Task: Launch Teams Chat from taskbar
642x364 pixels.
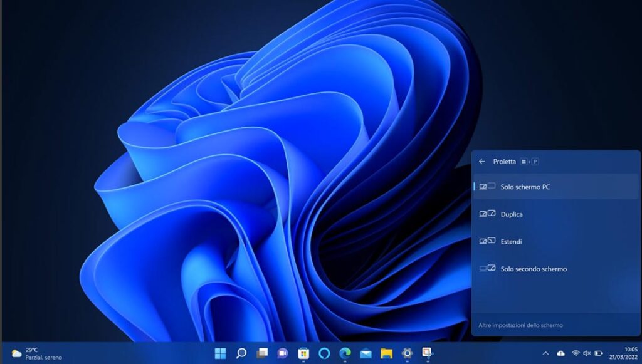Action: [283, 353]
